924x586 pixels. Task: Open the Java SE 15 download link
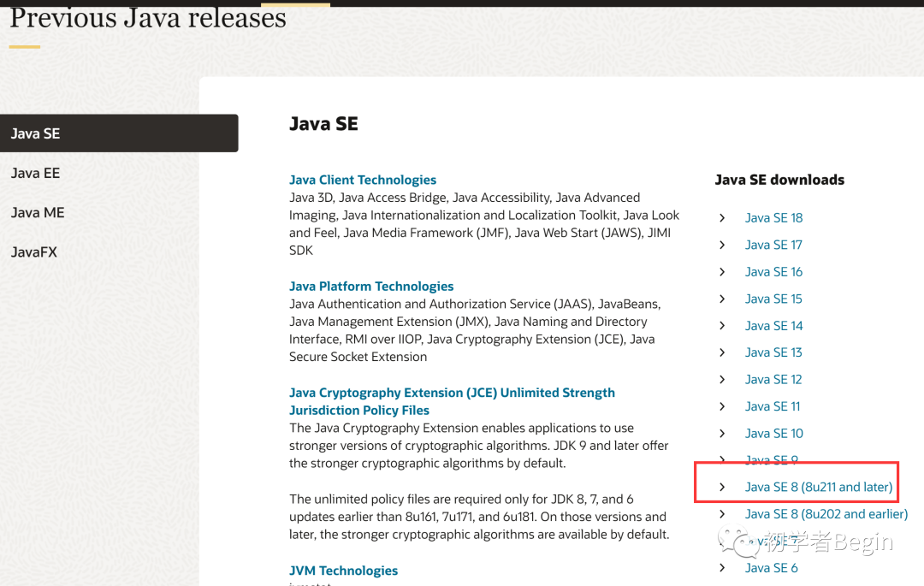(x=773, y=299)
